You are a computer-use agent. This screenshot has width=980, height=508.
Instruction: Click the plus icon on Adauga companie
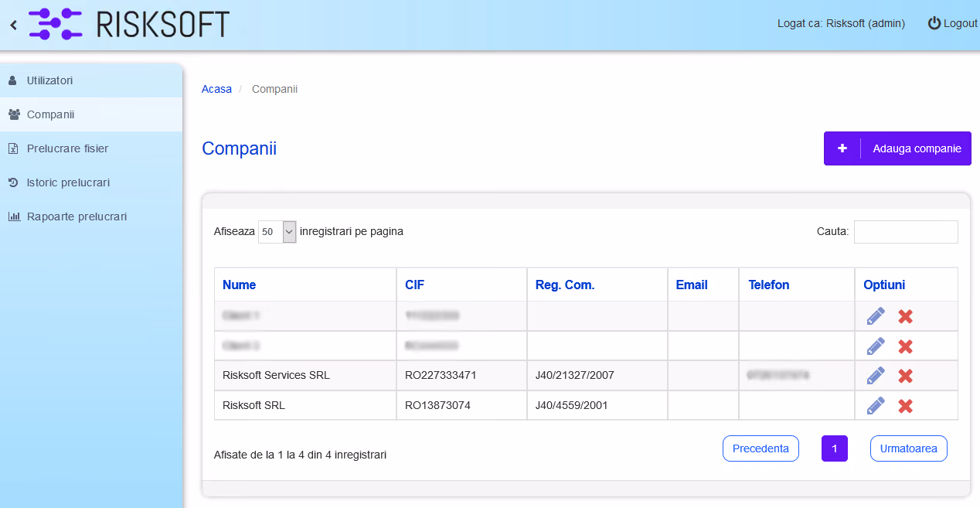click(x=842, y=148)
